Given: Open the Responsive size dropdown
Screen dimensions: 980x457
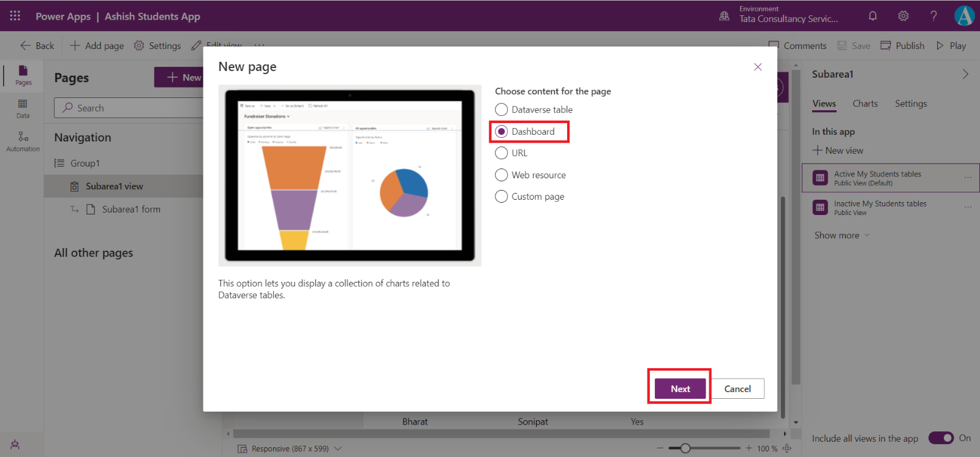Looking at the screenshot, I should click(x=338, y=448).
